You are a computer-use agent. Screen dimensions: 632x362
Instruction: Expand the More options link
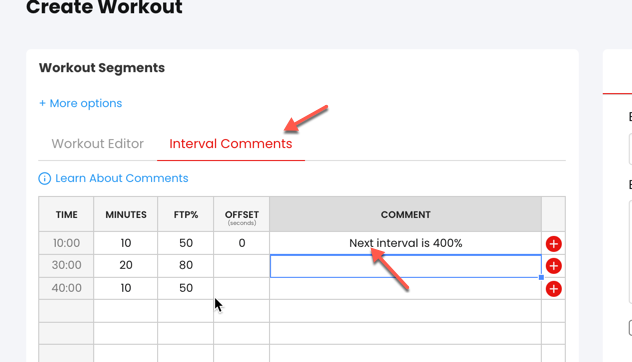[x=81, y=103]
